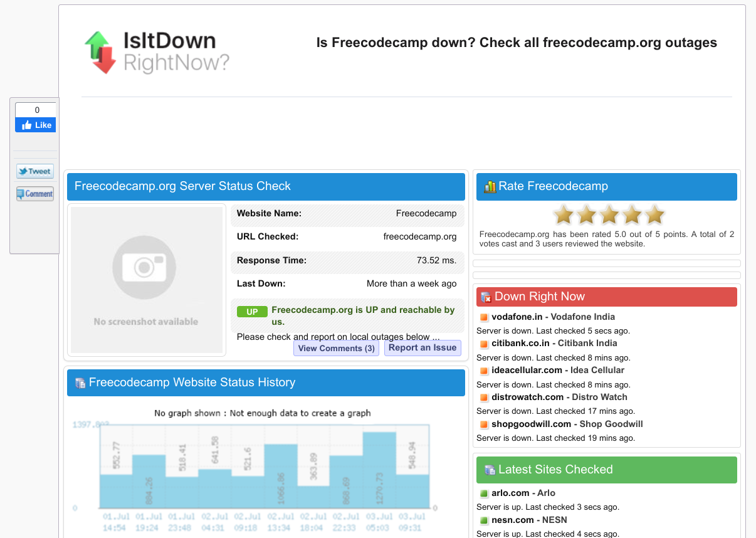
Task: Click the Website Name value Freecodecamp
Action: [426, 213]
